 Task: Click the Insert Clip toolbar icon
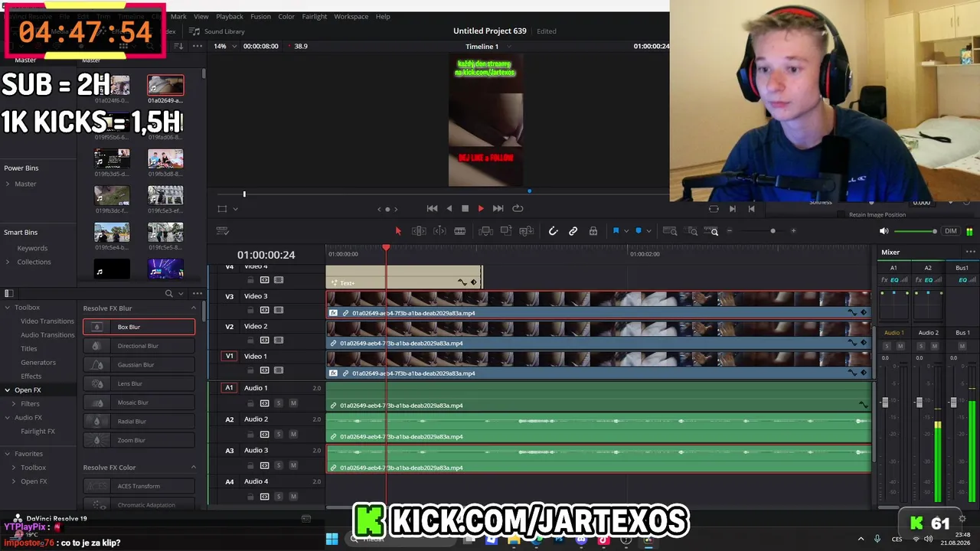point(485,231)
